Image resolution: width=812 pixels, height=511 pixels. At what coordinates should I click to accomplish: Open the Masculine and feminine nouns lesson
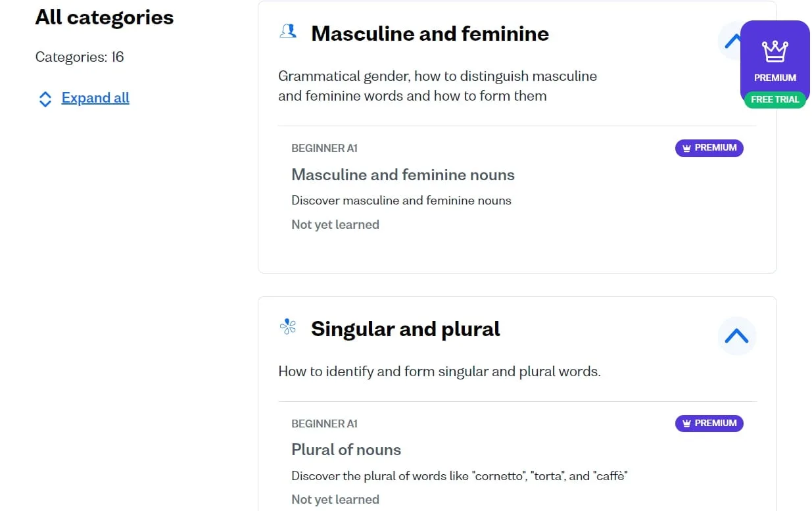point(402,175)
